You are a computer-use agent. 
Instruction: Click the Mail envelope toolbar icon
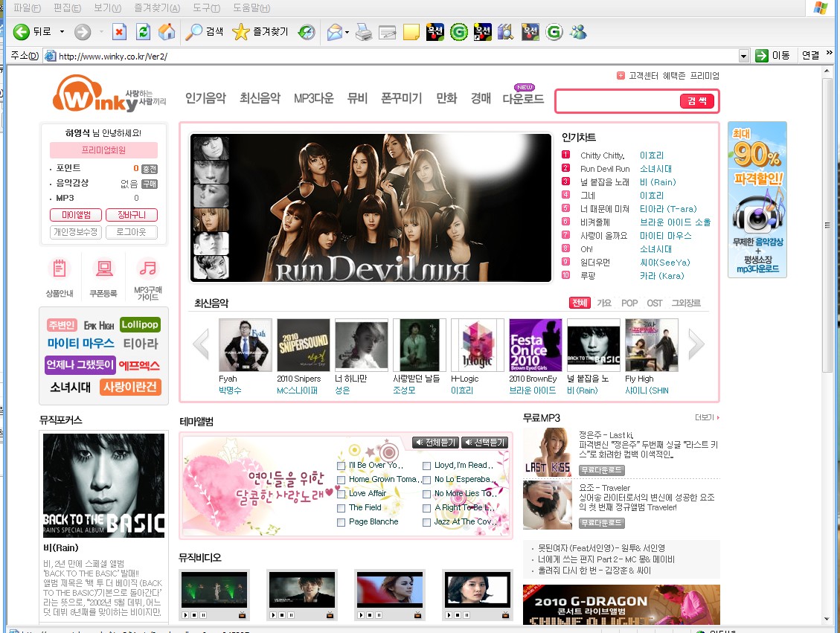(x=334, y=32)
